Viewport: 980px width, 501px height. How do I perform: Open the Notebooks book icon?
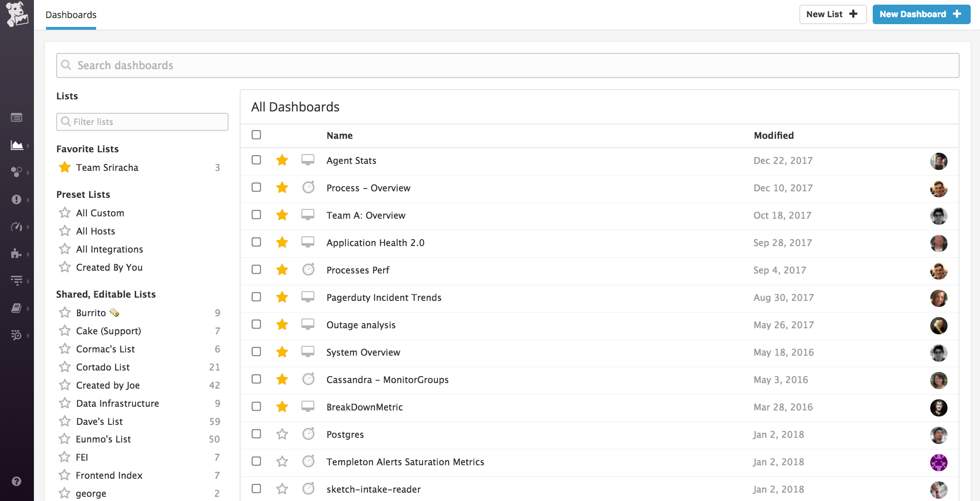pyautogui.click(x=17, y=308)
